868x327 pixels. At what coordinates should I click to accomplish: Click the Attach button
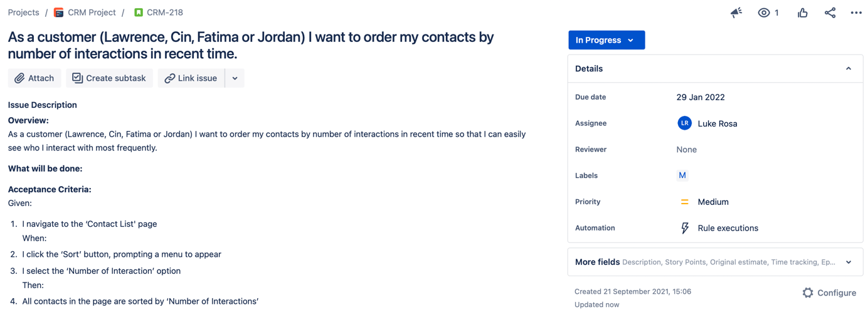pyautogui.click(x=34, y=78)
